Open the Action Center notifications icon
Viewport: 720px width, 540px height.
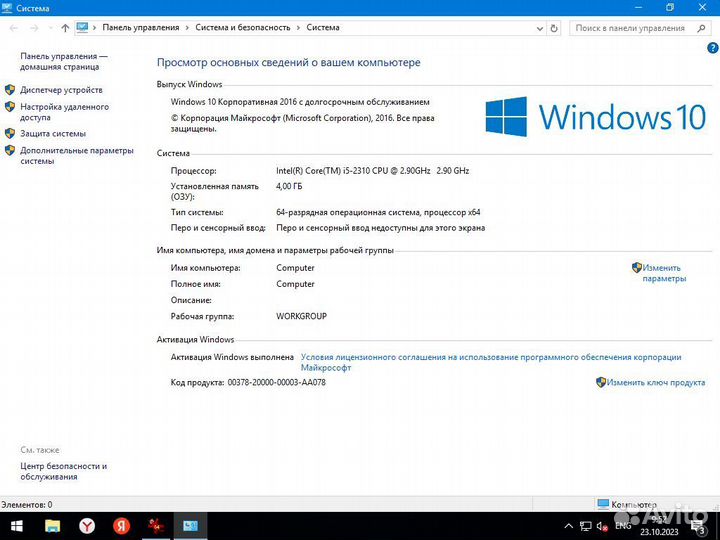699,527
